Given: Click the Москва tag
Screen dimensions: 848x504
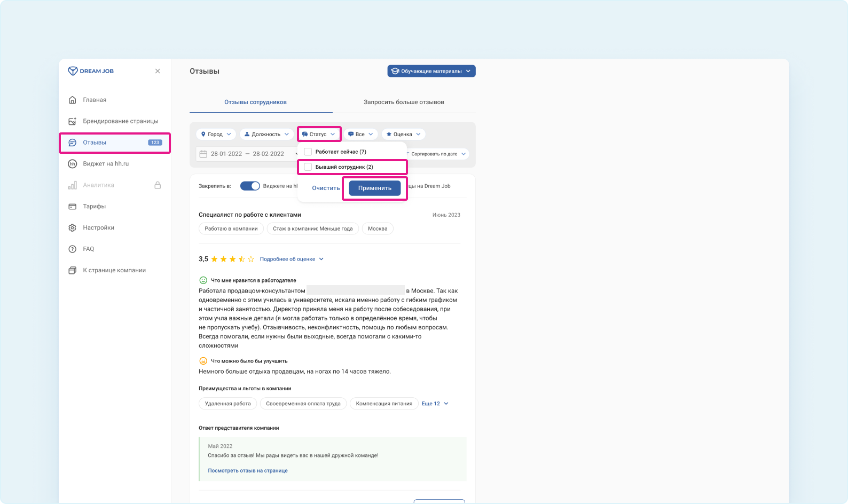Looking at the screenshot, I should tap(378, 229).
